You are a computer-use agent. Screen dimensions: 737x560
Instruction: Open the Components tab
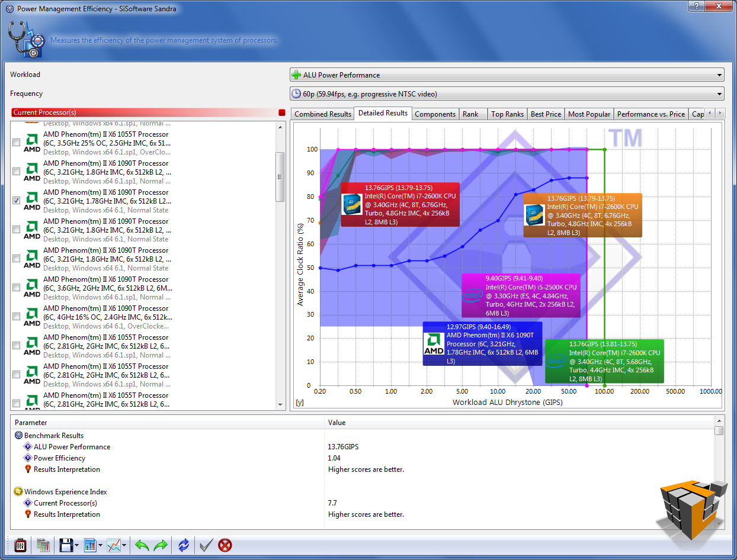435,114
